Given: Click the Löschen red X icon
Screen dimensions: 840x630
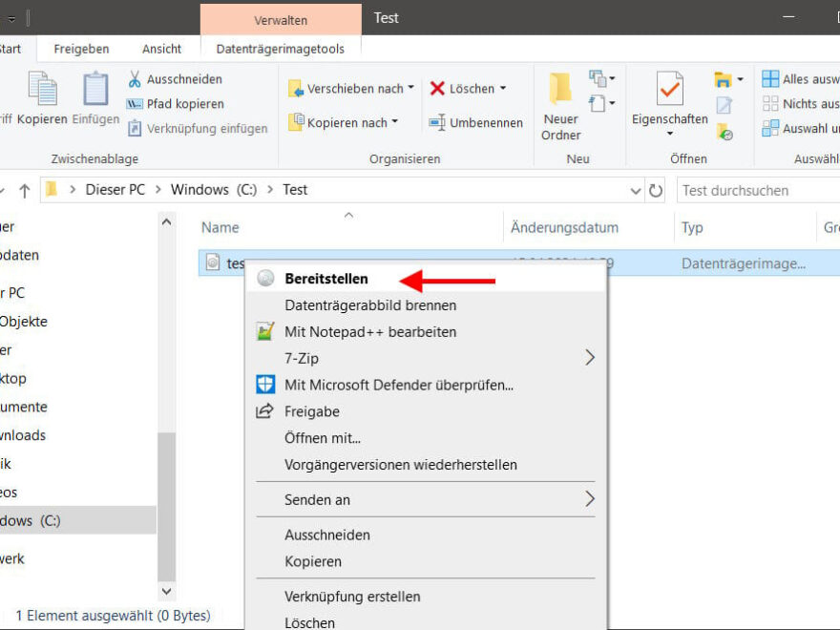Looking at the screenshot, I should click(x=437, y=89).
